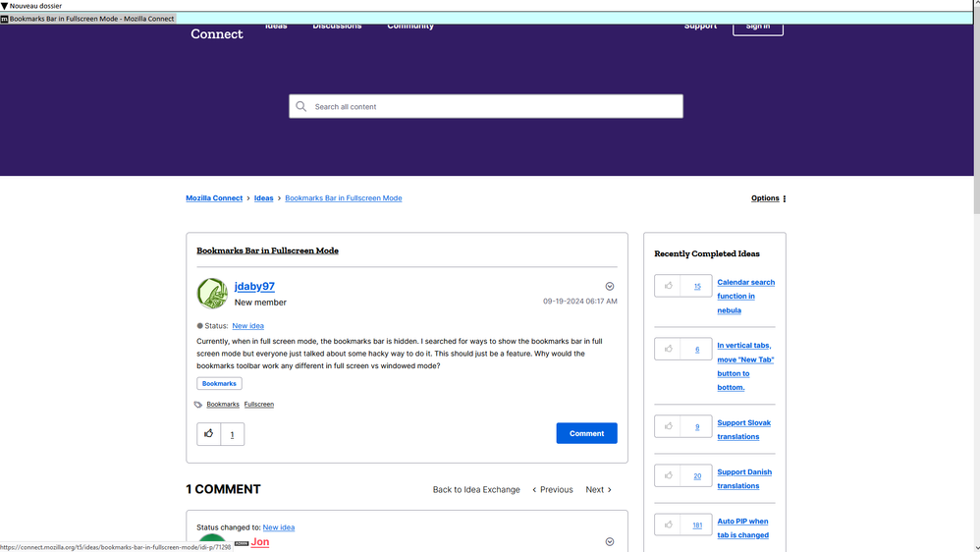The height and width of the screenshot is (552, 980).
Task: Click the scrollbar down arrow
Action: (x=977, y=548)
